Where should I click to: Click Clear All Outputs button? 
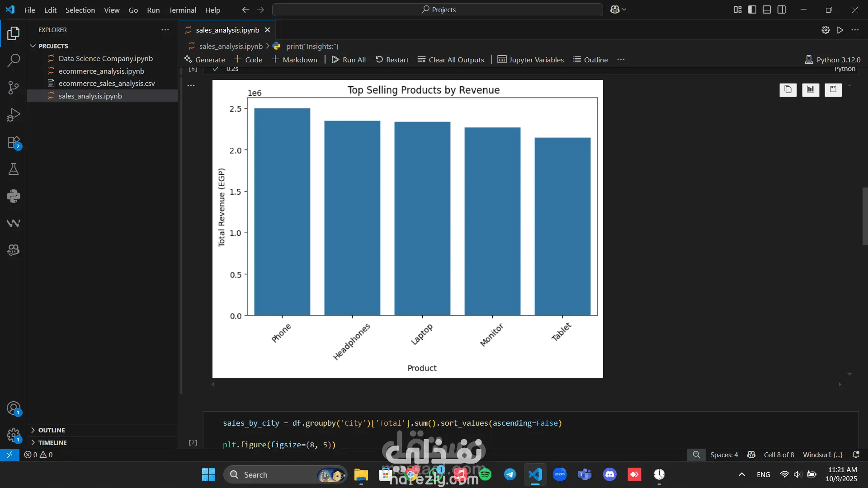click(x=451, y=60)
